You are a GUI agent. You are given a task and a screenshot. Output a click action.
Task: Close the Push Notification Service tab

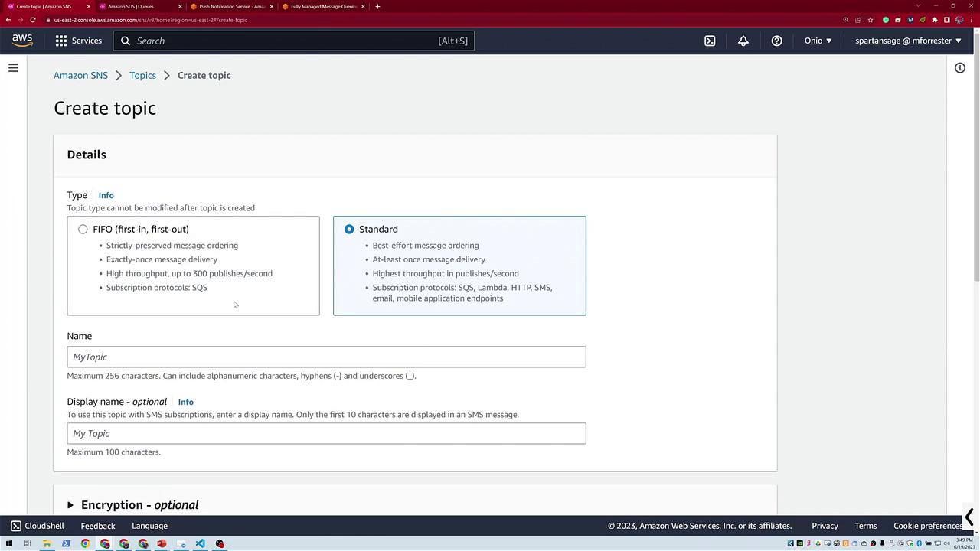click(x=272, y=6)
